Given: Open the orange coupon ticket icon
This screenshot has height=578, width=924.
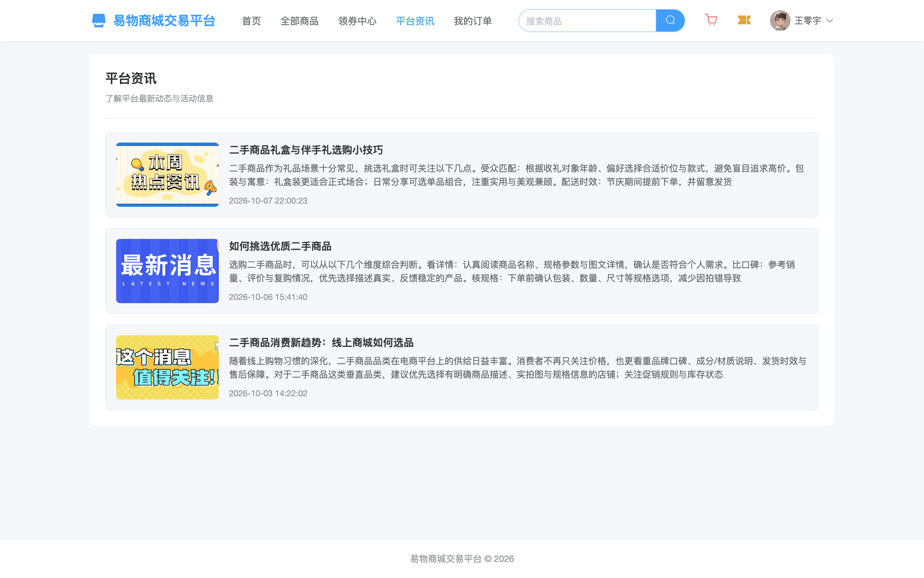Looking at the screenshot, I should (744, 20).
